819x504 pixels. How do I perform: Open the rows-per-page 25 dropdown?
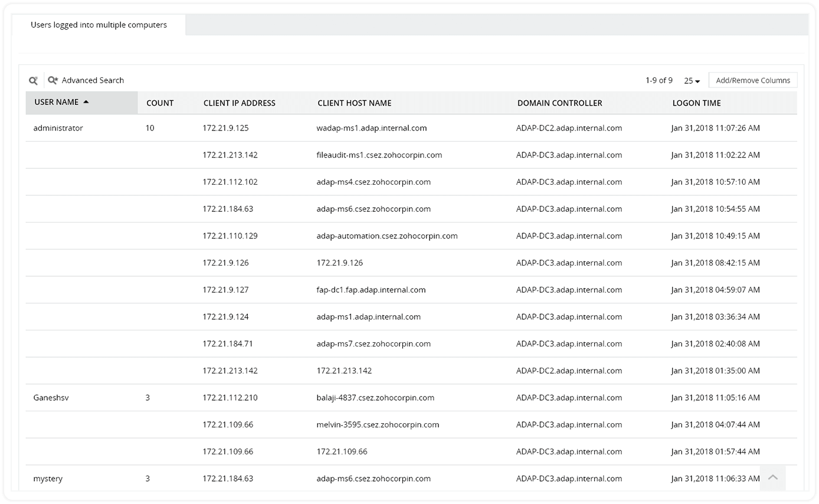(691, 80)
